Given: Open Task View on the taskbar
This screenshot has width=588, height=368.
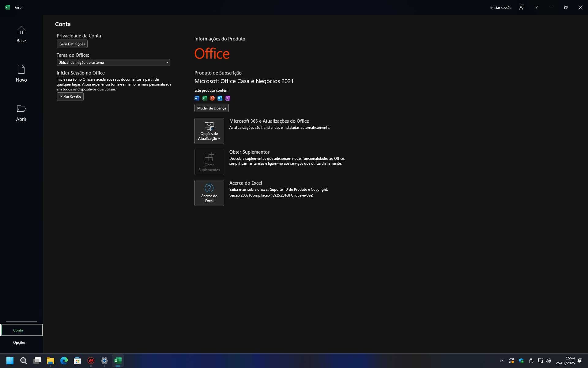Looking at the screenshot, I should [37, 361].
